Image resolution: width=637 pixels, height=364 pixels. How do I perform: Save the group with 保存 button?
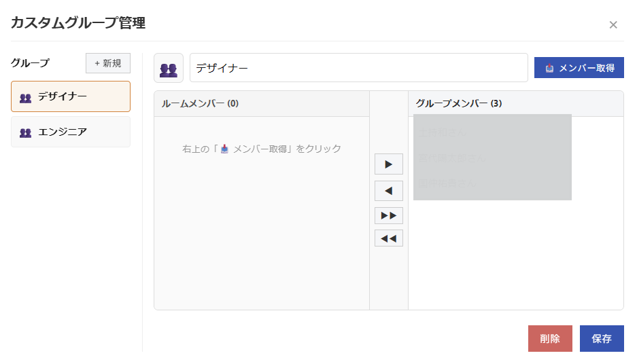(x=602, y=338)
